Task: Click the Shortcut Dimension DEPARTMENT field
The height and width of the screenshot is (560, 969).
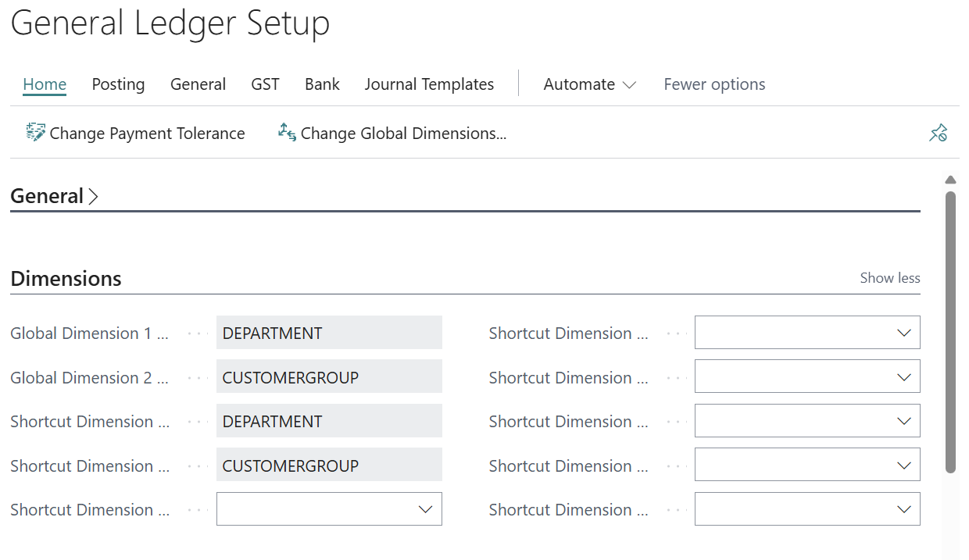Action: pos(329,421)
